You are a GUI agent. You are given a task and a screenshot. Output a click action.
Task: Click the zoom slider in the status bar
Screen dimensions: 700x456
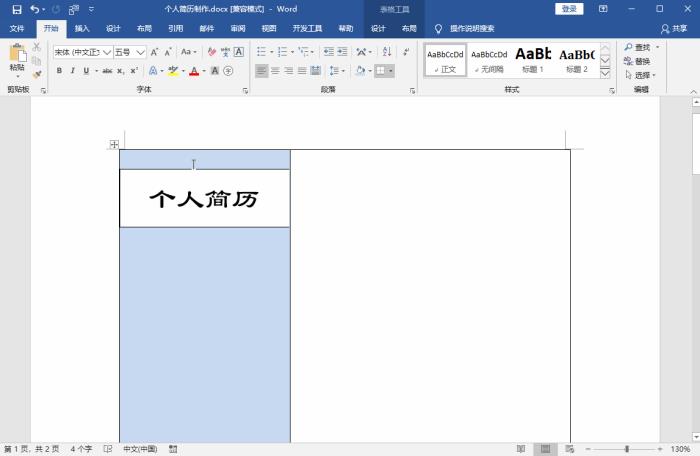627,449
